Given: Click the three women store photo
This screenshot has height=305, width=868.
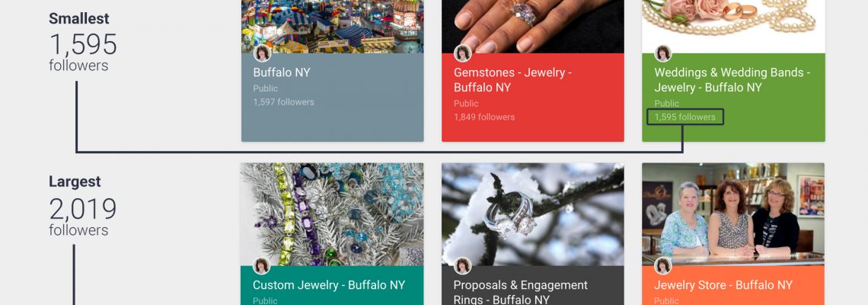Looking at the screenshot, I should click(x=733, y=214).
